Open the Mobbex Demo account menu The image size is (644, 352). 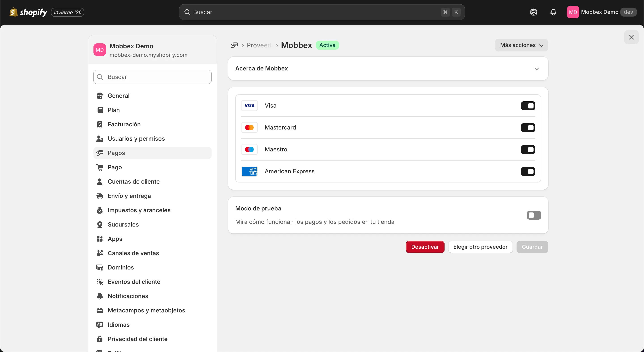602,12
